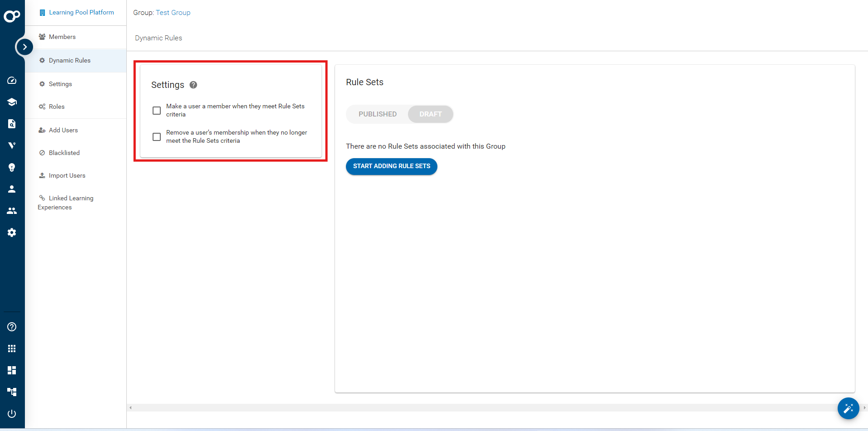Image resolution: width=868 pixels, height=431 pixels.
Task: Open the Members section from the sidebar
Action: click(x=62, y=37)
